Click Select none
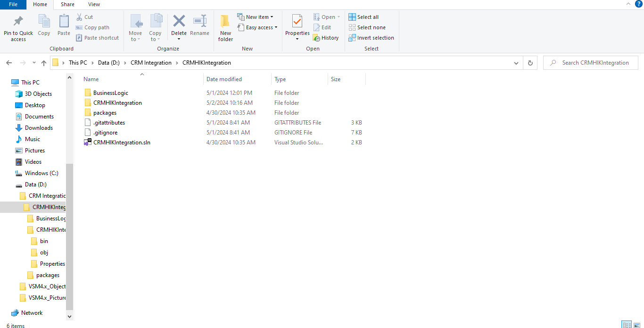 tap(367, 27)
